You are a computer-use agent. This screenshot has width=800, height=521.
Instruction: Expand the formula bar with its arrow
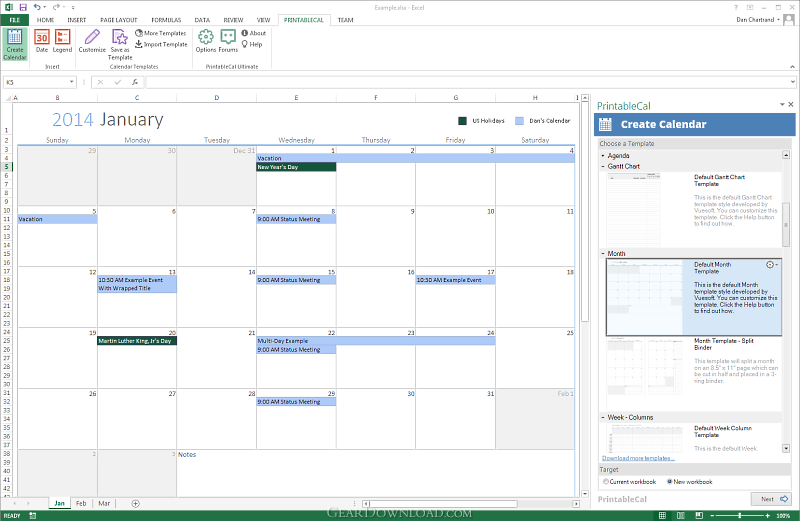792,82
